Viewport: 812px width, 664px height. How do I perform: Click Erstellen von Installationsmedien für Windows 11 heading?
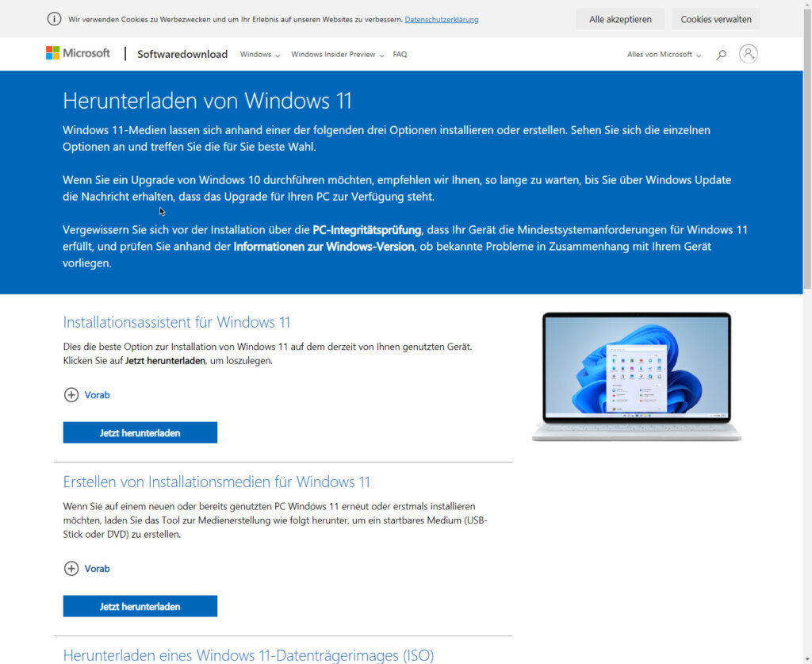216,482
